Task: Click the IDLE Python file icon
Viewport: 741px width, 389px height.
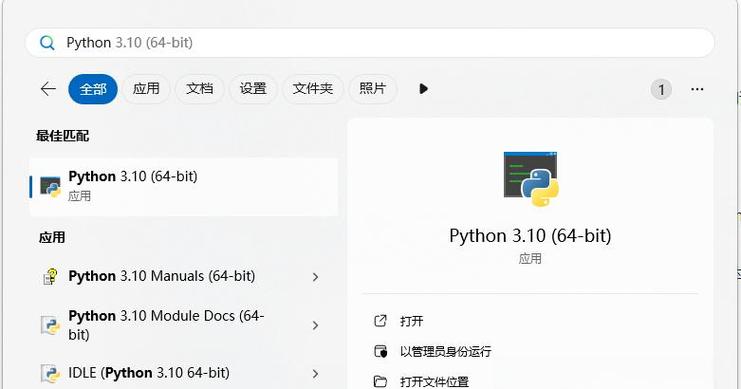Action: click(x=50, y=373)
